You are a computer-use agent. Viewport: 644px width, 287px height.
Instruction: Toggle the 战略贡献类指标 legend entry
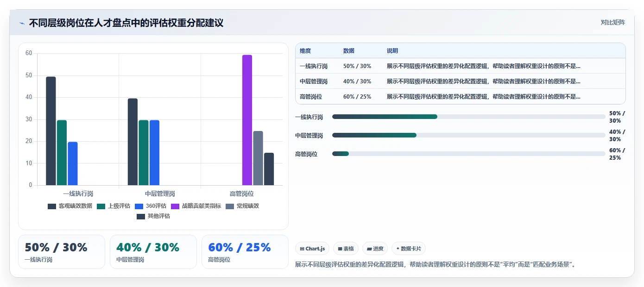coord(196,206)
